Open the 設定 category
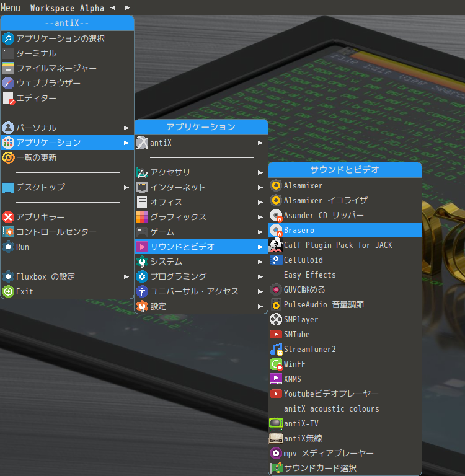Viewport: 465px width, 476px height. click(x=201, y=306)
